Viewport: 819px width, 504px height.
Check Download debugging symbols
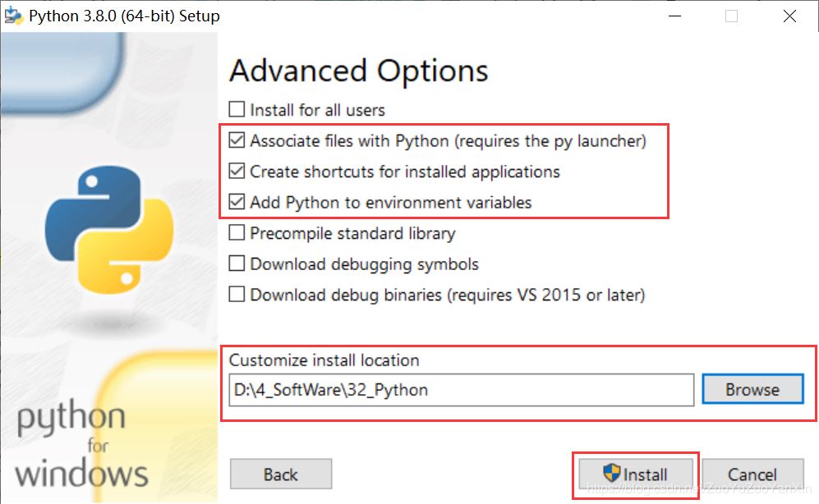tap(237, 264)
